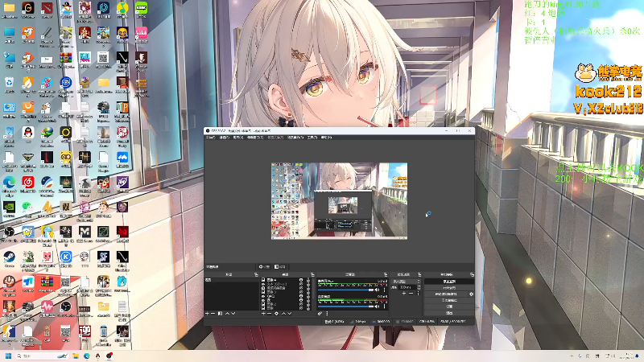Open three-dot menu in Scene Transitions dock
Image resolution: width=644 pixels, height=362 pixels.
(x=418, y=294)
